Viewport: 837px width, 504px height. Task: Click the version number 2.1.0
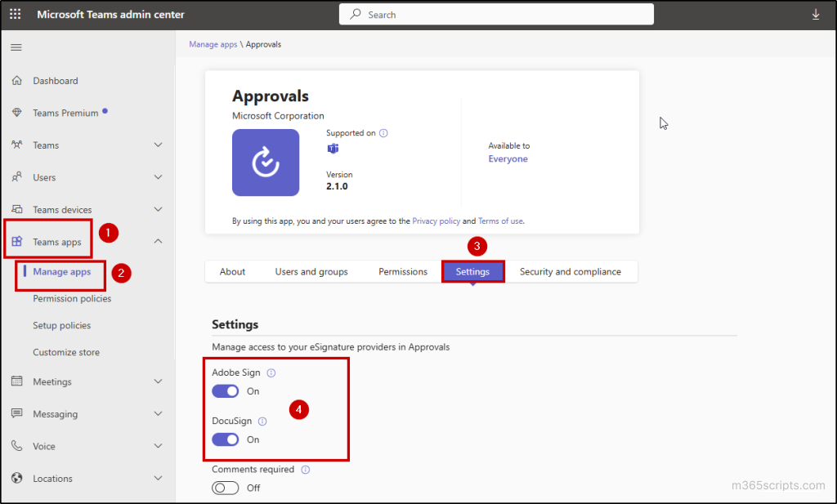[x=337, y=186]
